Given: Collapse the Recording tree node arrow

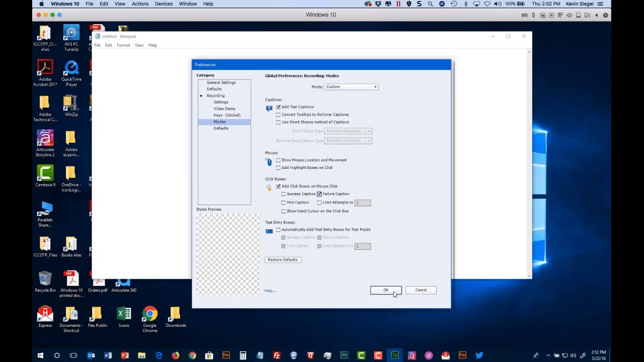Looking at the screenshot, I should coord(201,96).
